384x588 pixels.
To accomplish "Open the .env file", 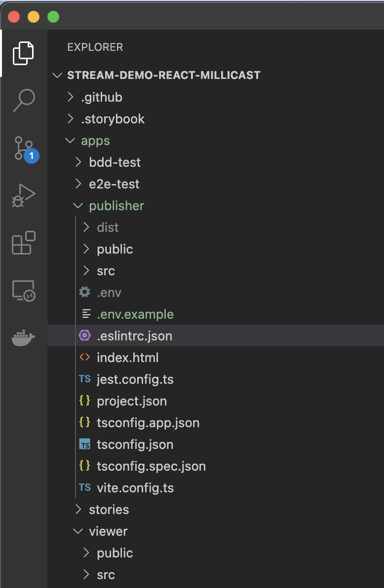I will pos(109,293).
